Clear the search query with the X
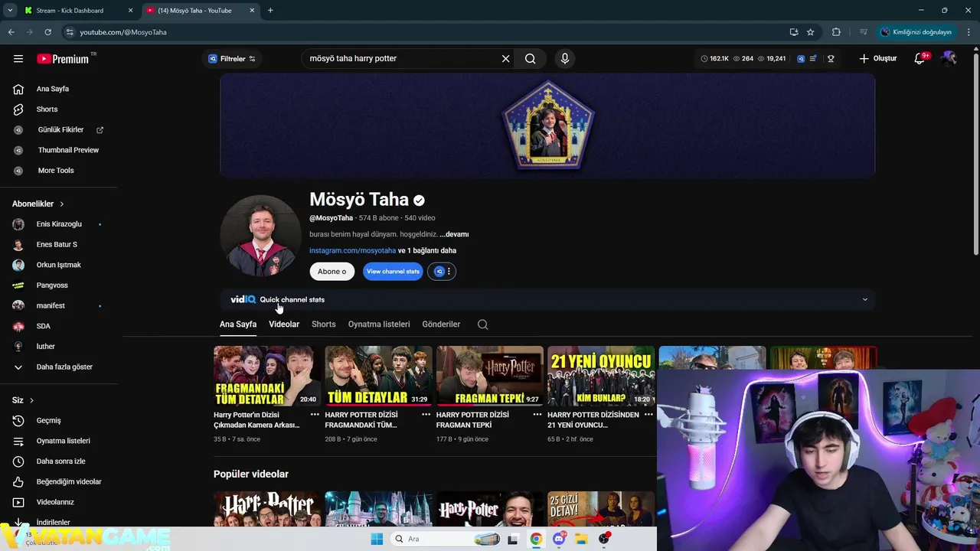 point(505,58)
